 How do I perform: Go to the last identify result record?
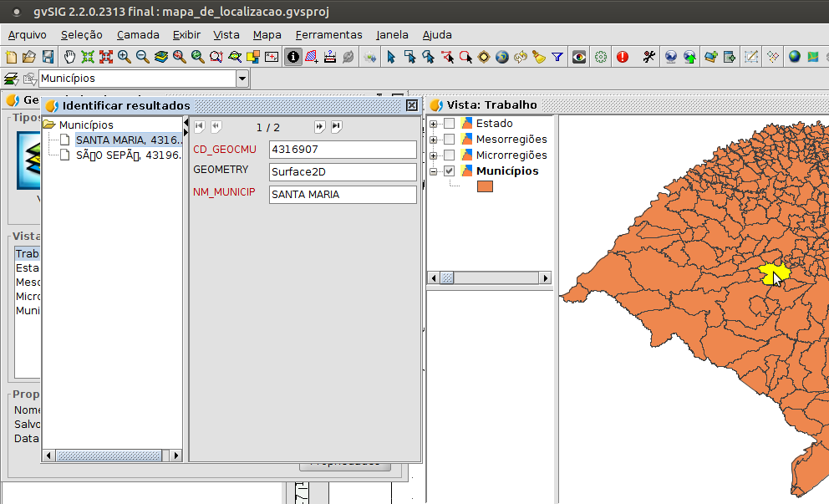tap(336, 127)
